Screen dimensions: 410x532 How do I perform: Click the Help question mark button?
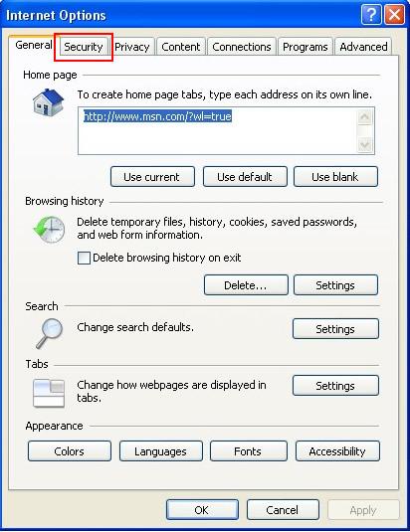[371, 15]
